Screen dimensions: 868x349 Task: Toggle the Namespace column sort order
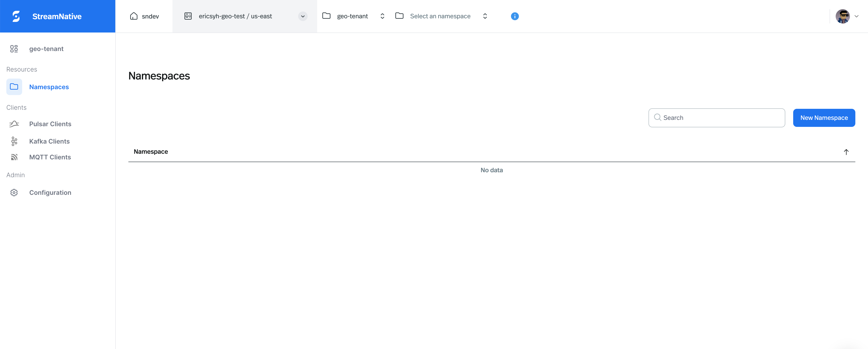tap(846, 152)
